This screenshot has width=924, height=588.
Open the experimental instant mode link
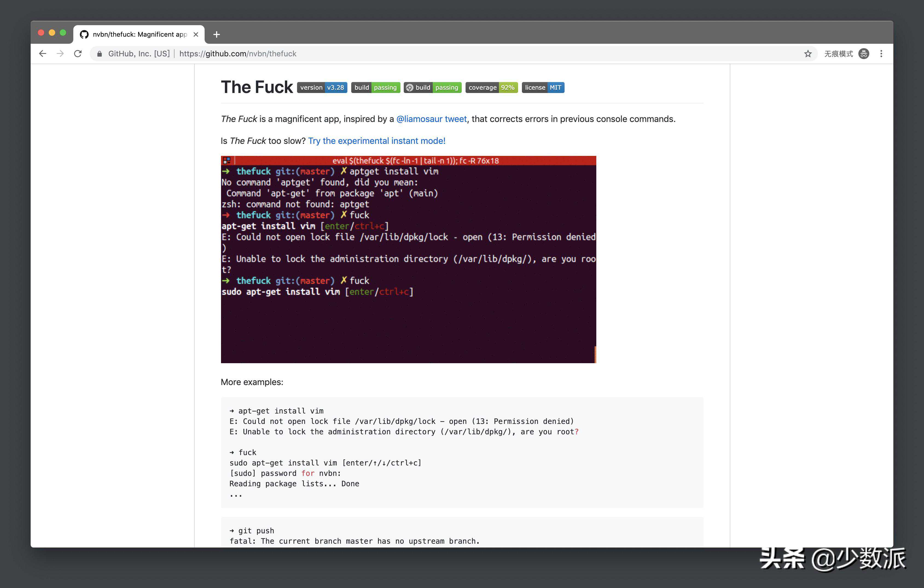376,141
